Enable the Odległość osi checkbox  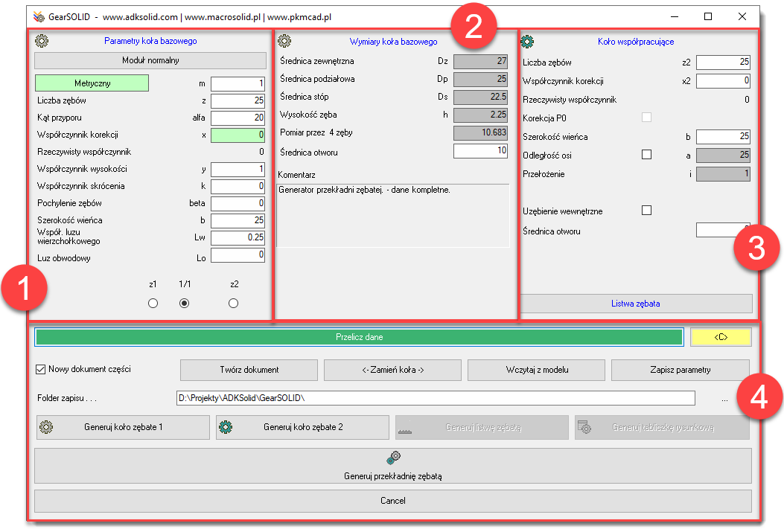646,155
